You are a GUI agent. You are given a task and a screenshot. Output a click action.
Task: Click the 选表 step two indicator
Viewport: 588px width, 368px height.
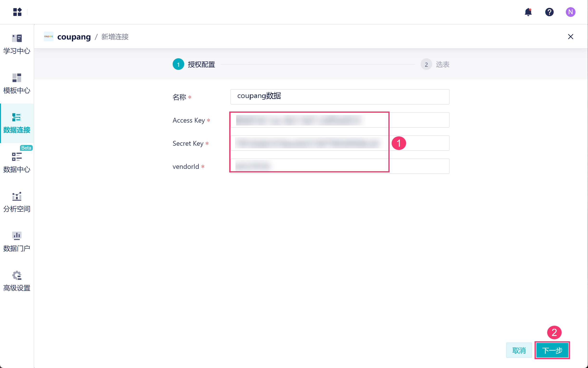(x=426, y=64)
